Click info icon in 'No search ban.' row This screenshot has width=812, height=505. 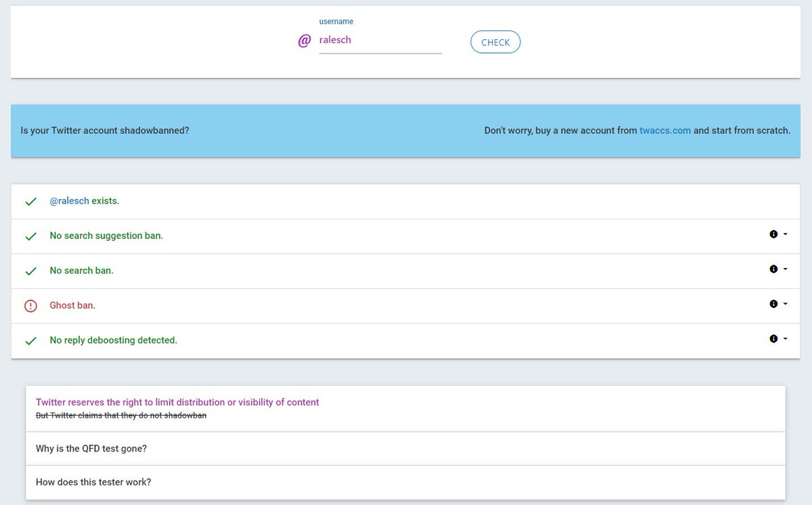click(x=773, y=269)
